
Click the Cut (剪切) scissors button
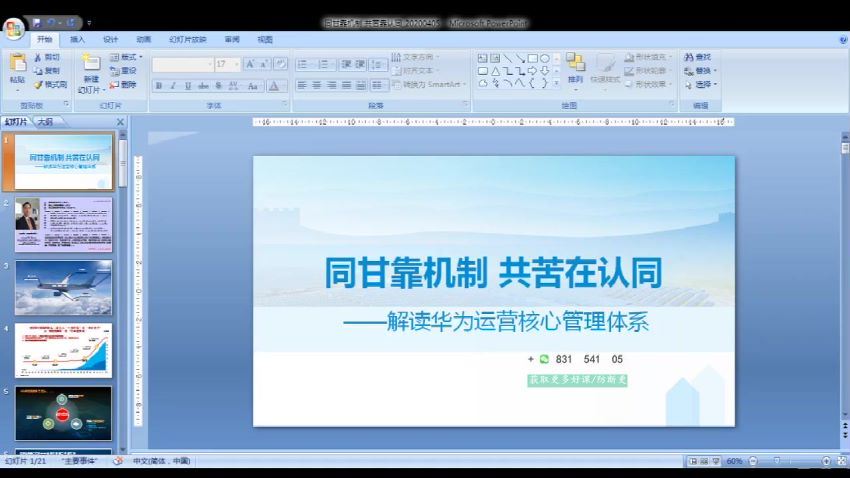point(47,57)
